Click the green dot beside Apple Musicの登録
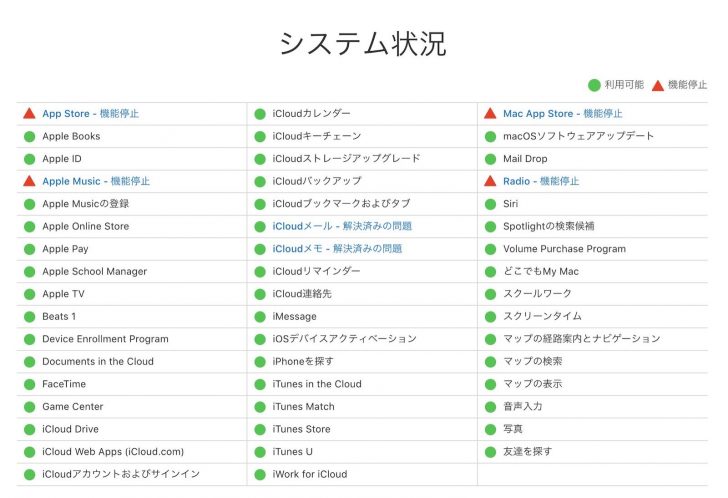This screenshot has width=728, height=498. [29, 205]
